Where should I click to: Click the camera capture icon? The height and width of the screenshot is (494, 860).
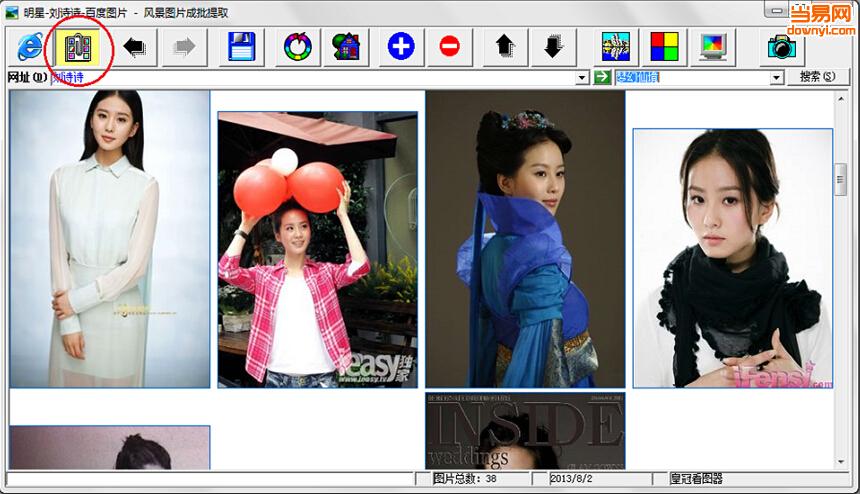tap(781, 47)
